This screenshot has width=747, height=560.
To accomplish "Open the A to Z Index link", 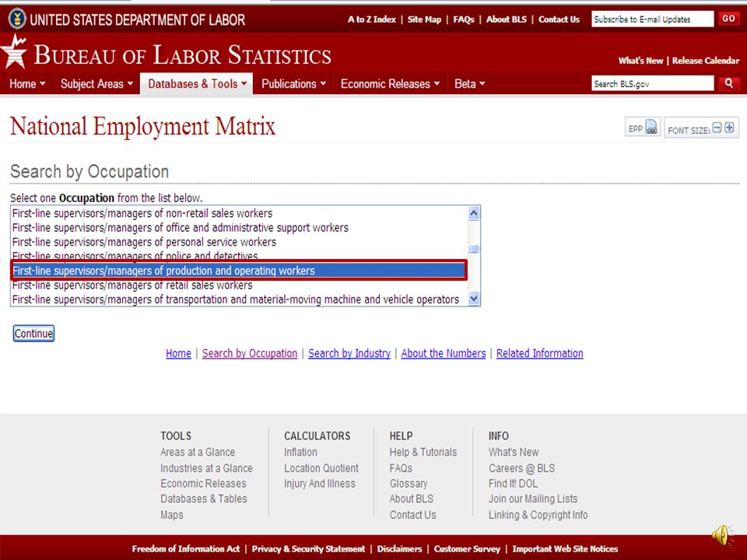I will point(372,19).
